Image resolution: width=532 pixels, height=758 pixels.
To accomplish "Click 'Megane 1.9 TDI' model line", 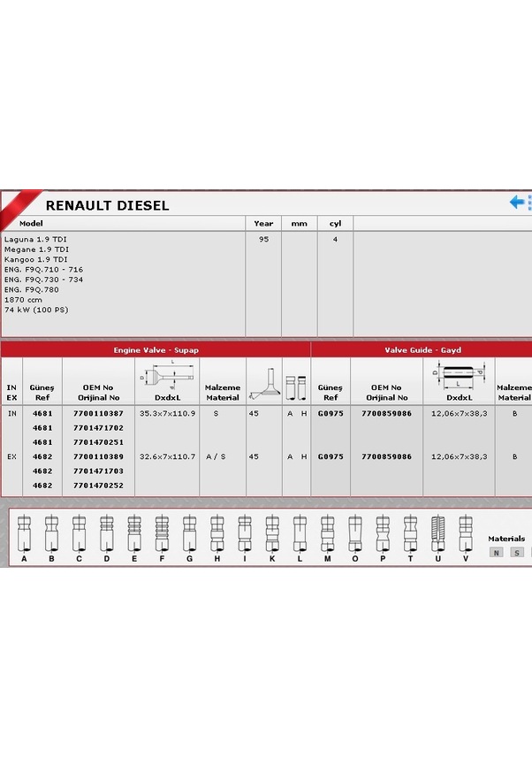I will pyautogui.click(x=36, y=249).
